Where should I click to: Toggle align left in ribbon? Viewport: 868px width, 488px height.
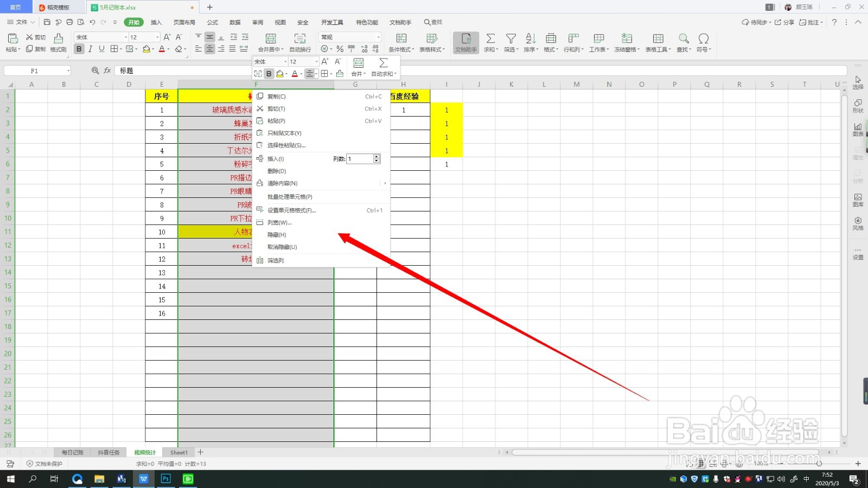(x=198, y=49)
